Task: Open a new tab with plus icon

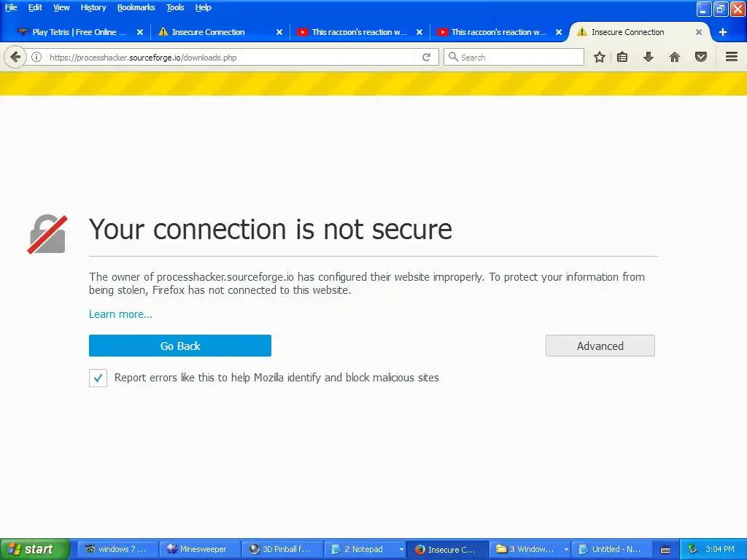Action: (x=723, y=32)
